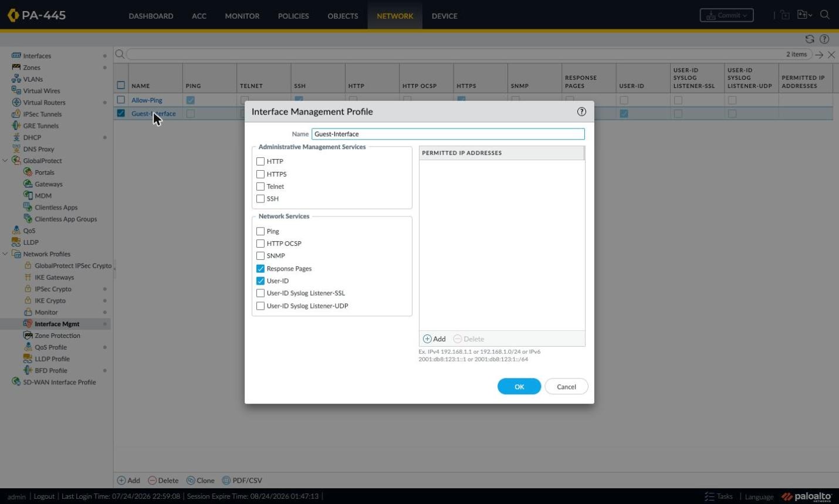Check the SSH option

[x=261, y=199]
